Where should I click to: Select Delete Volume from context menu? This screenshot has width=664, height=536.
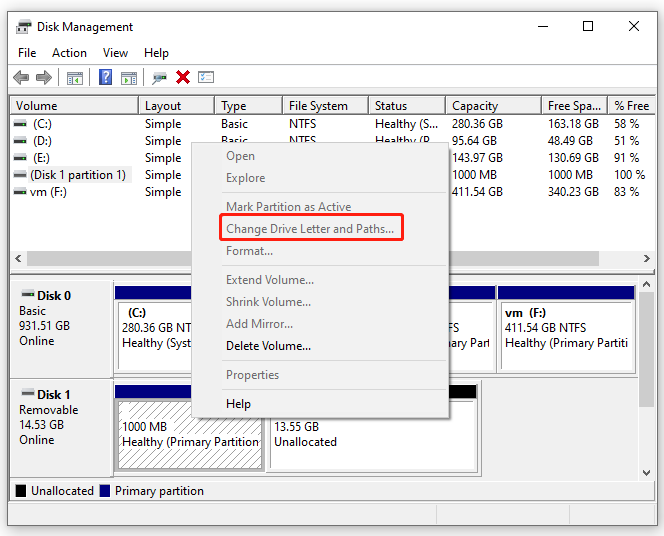point(268,346)
